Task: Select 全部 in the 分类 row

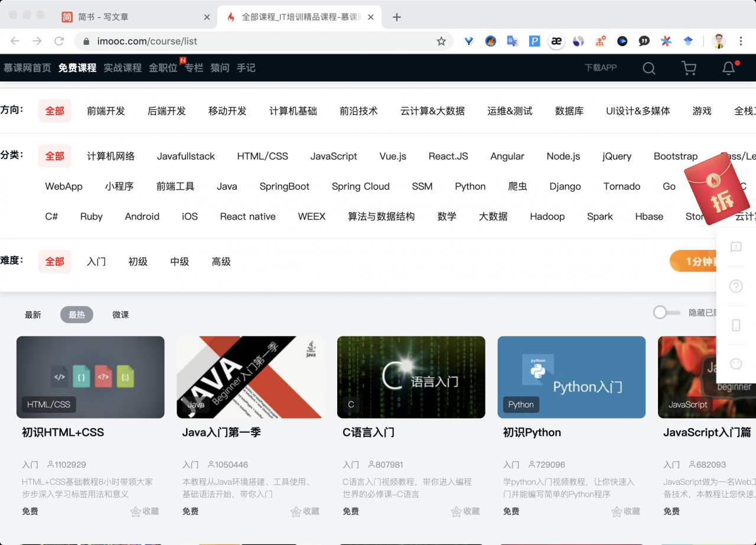Action: [x=55, y=156]
